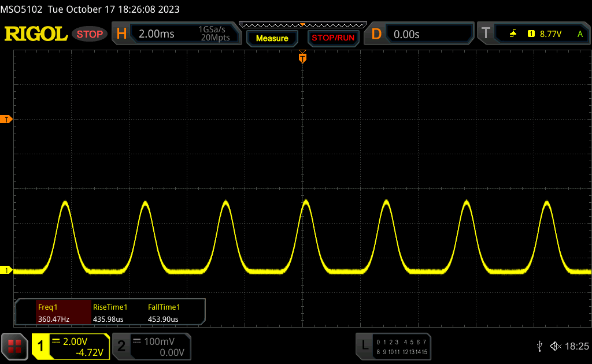This screenshot has height=364, width=592.
Task: Click the orange D delay icon
Action: tap(376, 34)
